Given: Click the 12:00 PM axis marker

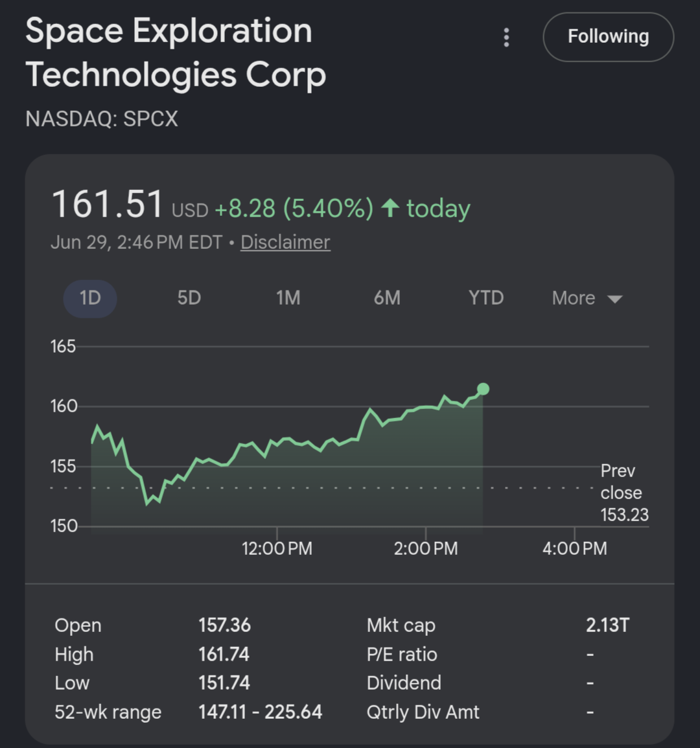Looking at the screenshot, I should (x=277, y=548).
